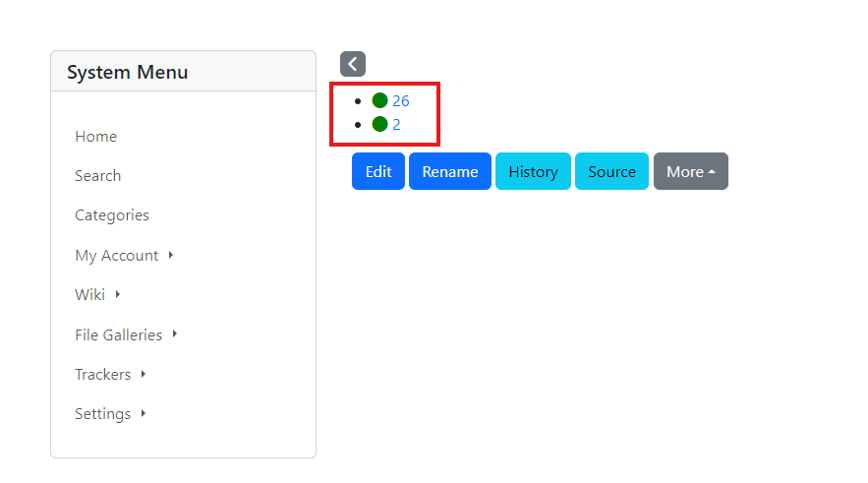Image resolution: width=868 pixels, height=483 pixels.
Task: Select Search in the System Menu
Action: click(98, 175)
